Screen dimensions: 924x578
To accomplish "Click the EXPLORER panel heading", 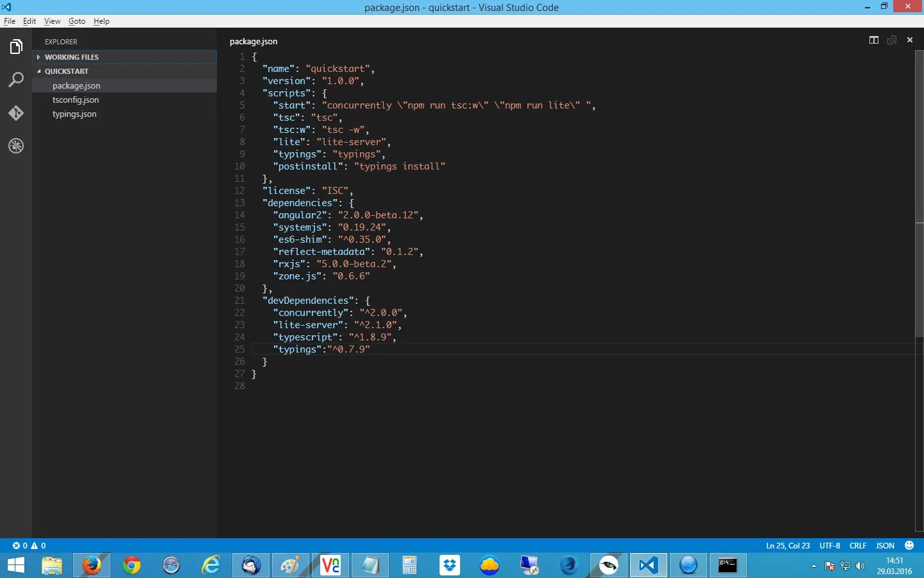I will point(61,42).
